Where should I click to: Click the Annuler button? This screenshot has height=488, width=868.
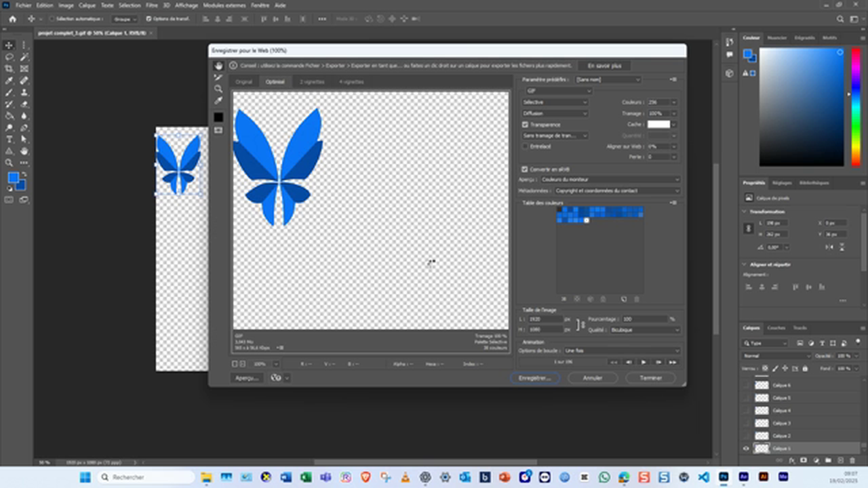[x=593, y=378]
